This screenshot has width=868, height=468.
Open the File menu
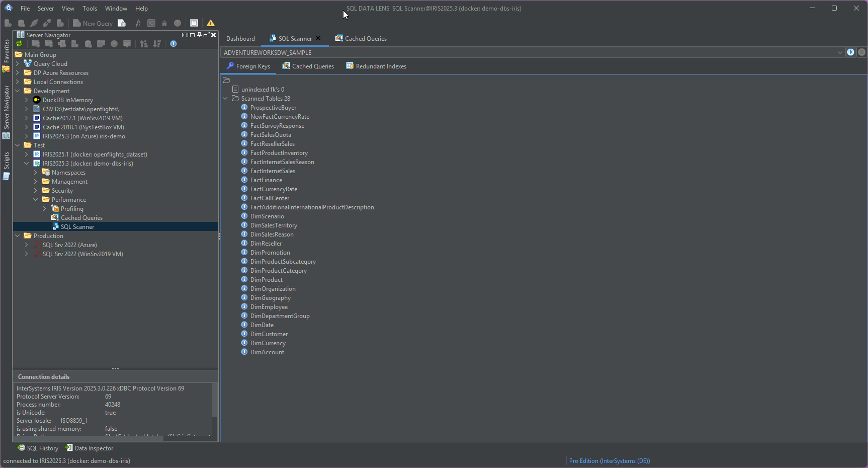point(25,9)
